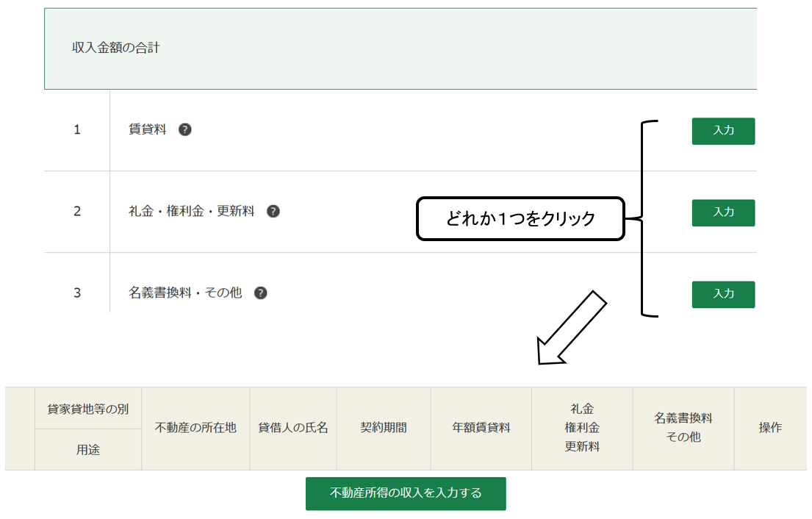
Task: Click 入力 button for 名義書換料・その他 row
Action: pos(723,295)
